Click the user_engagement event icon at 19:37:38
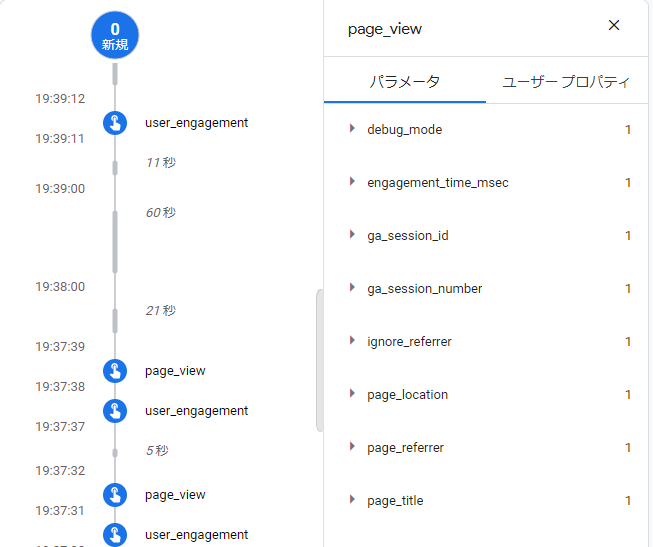 click(x=115, y=411)
